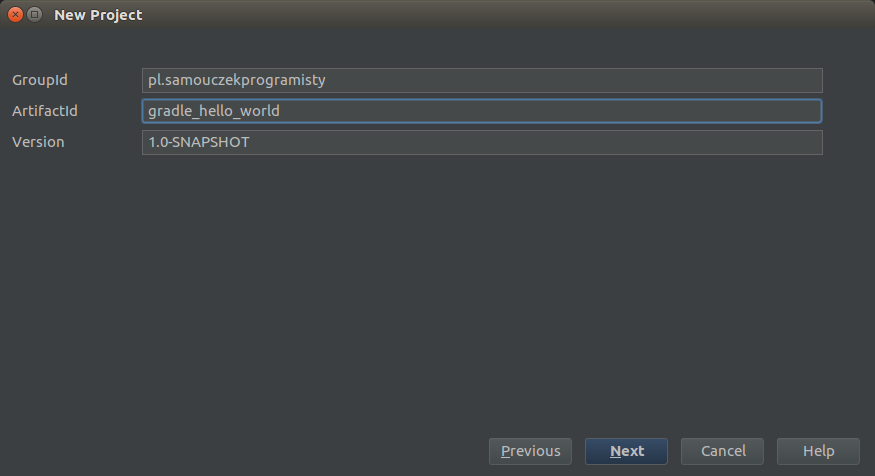Click the Version label
This screenshot has height=476, width=875.
pyautogui.click(x=38, y=142)
